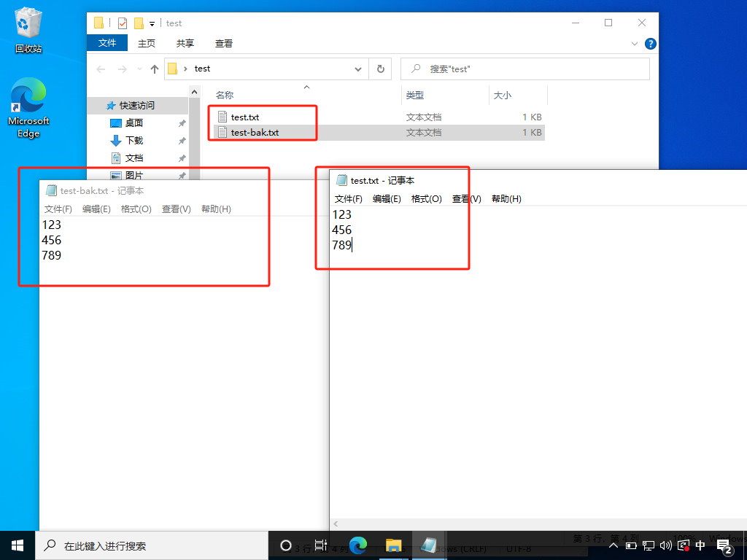Click the refresh icon in the address bar
747x560 pixels.
(x=380, y=68)
